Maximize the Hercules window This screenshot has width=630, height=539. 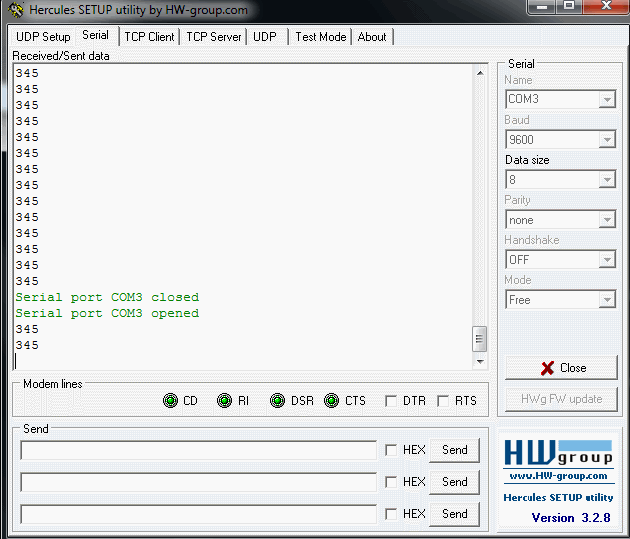pos(569,6)
